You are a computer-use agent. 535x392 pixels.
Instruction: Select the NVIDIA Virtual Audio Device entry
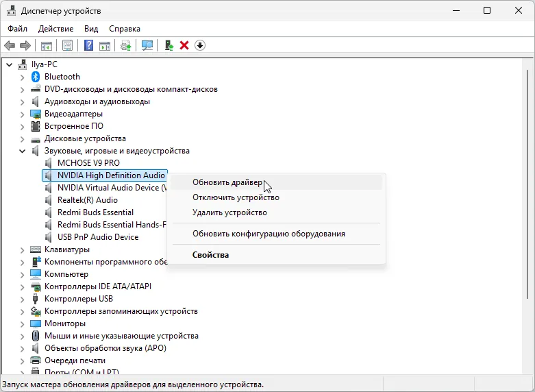point(112,188)
